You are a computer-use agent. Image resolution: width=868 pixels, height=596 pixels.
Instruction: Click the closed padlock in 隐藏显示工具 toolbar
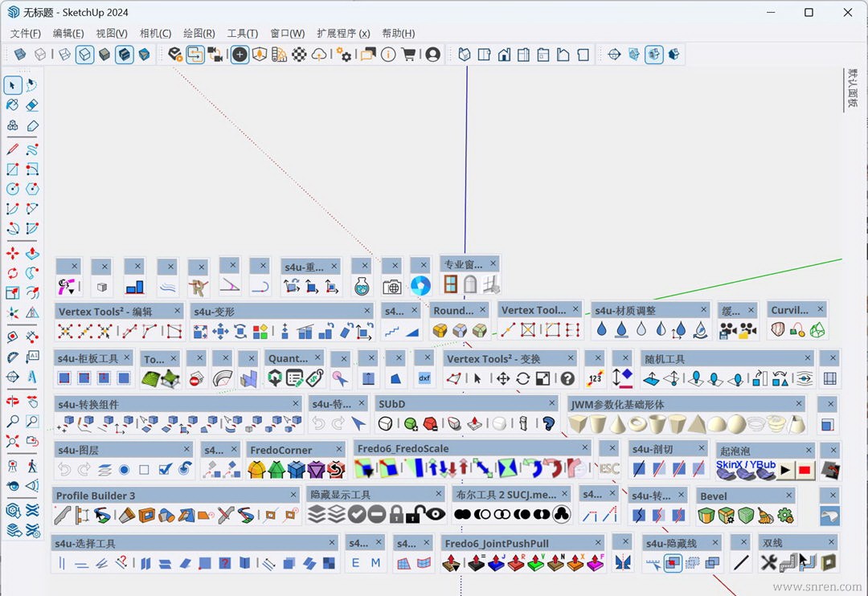coord(396,514)
